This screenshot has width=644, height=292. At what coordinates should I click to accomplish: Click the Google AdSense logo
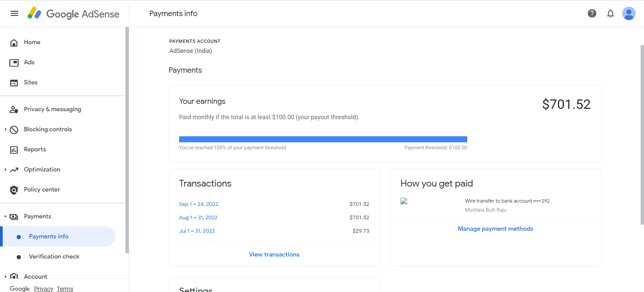pyautogui.click(x=74, y=14)
